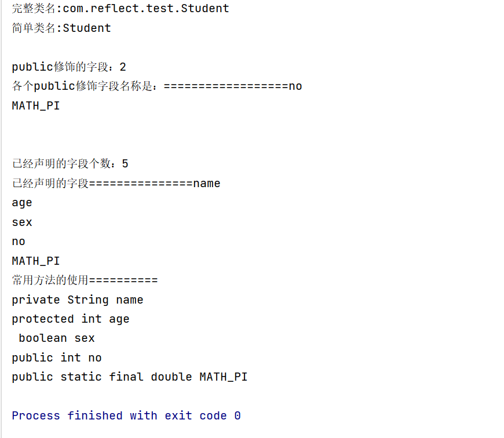The image size is (504, 438).
Task: Click MATH_PI under the public field names header
Action: pyautogui.click(x=36, y=106)
